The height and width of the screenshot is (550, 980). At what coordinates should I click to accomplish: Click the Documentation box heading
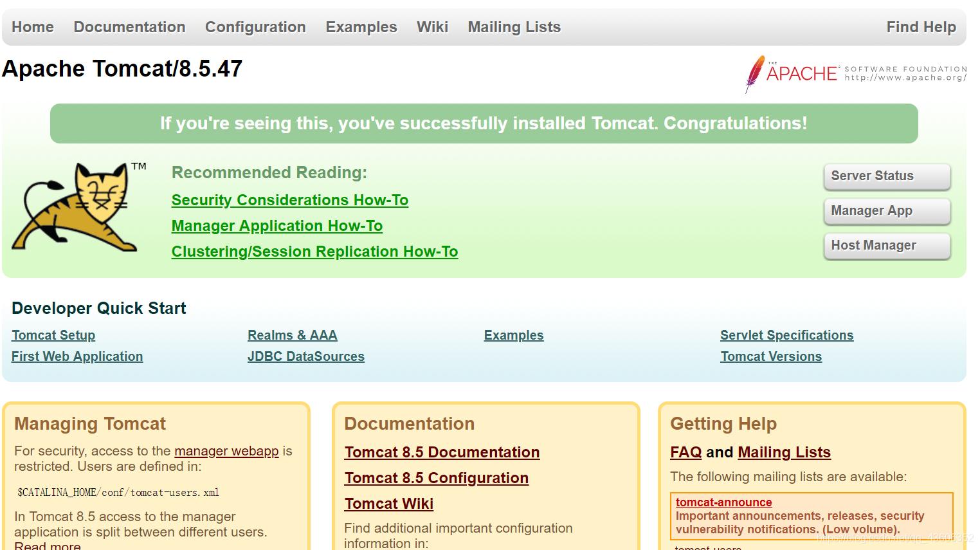point(410,424)
